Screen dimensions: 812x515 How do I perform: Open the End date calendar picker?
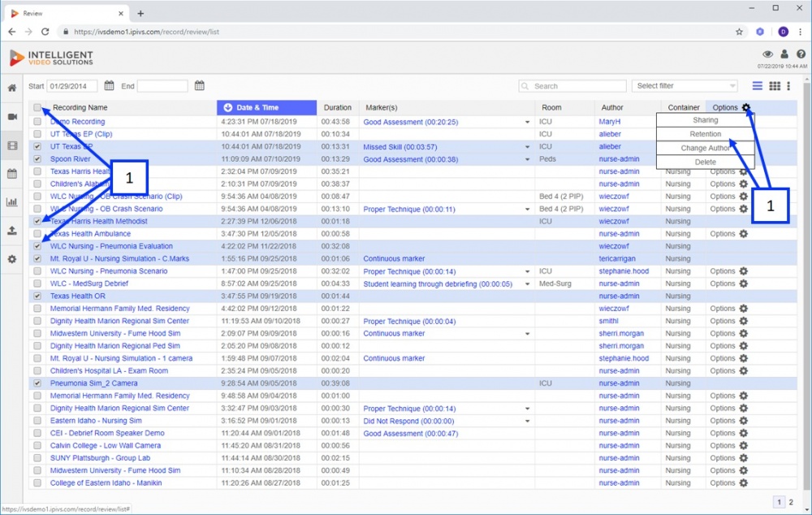pyautogui.click(x=200, y=85)
